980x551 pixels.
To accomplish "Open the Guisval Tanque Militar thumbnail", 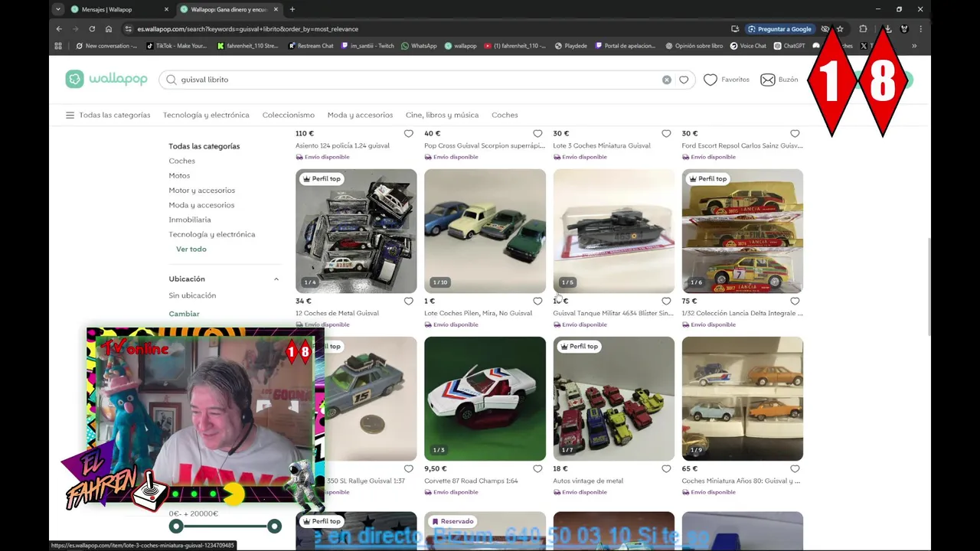I will pyautogui.click(x=614, y=231).
